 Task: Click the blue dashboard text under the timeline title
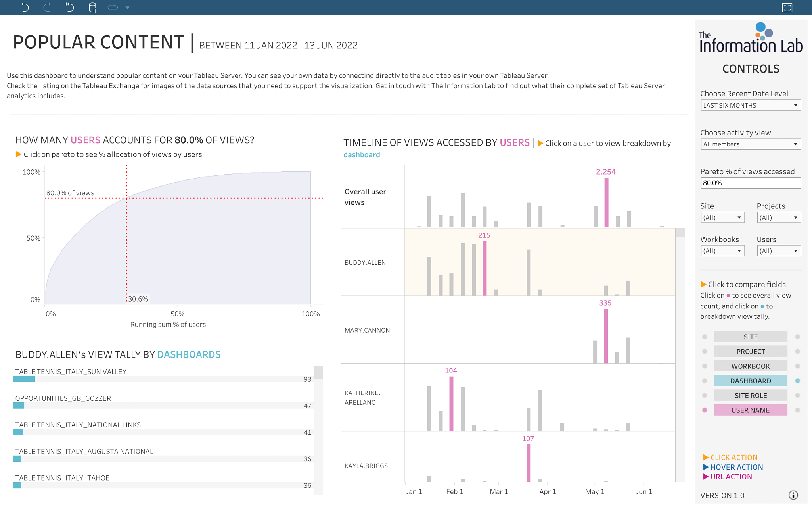362,154
